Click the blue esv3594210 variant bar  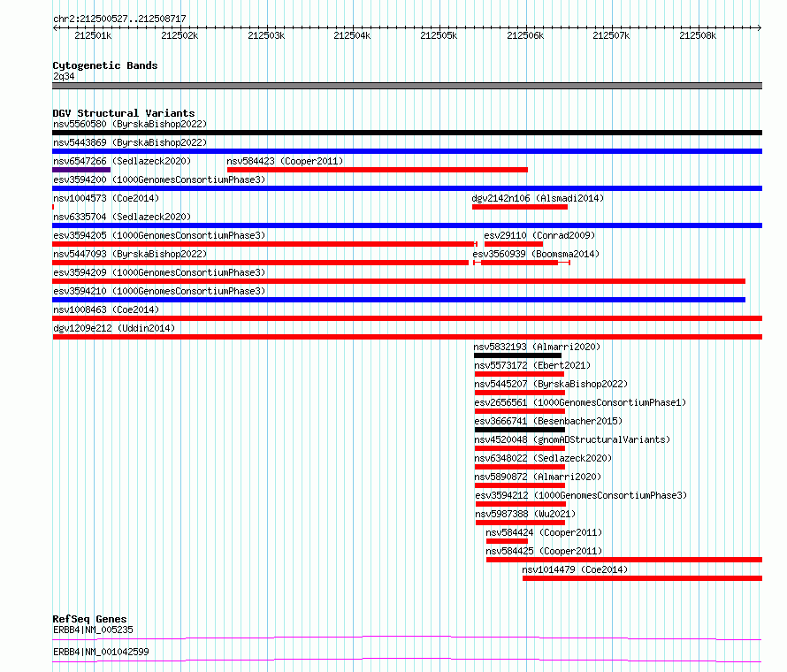(399, 300)
